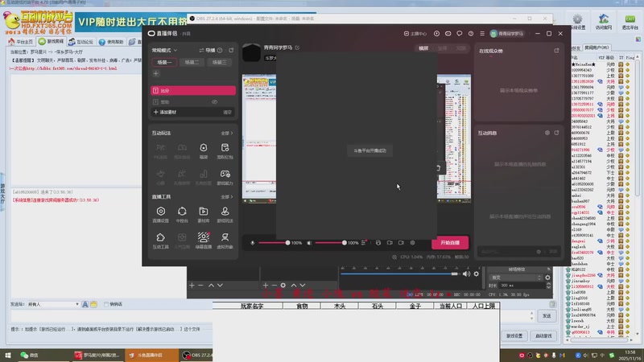Click the Windows Start button

[x=8, y=356]
